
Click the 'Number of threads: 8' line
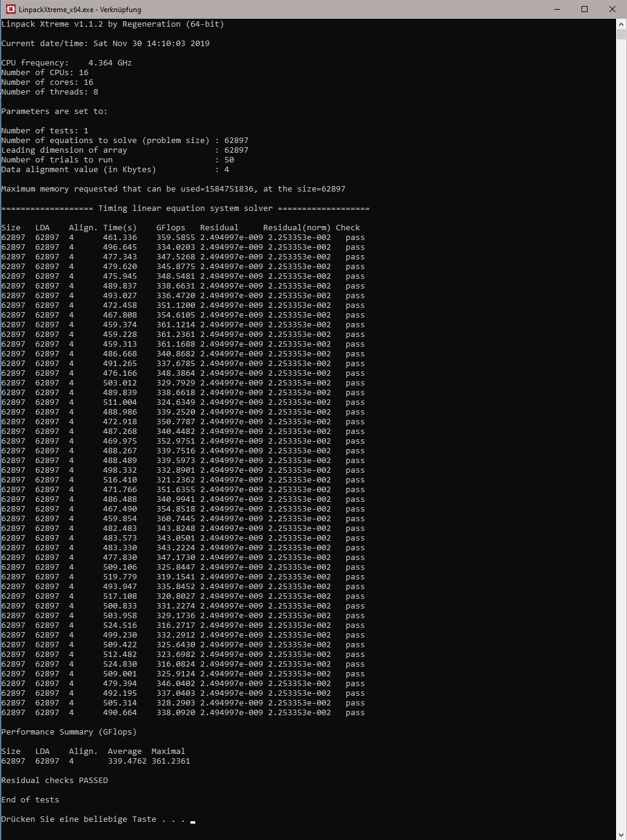click(50, 92)
